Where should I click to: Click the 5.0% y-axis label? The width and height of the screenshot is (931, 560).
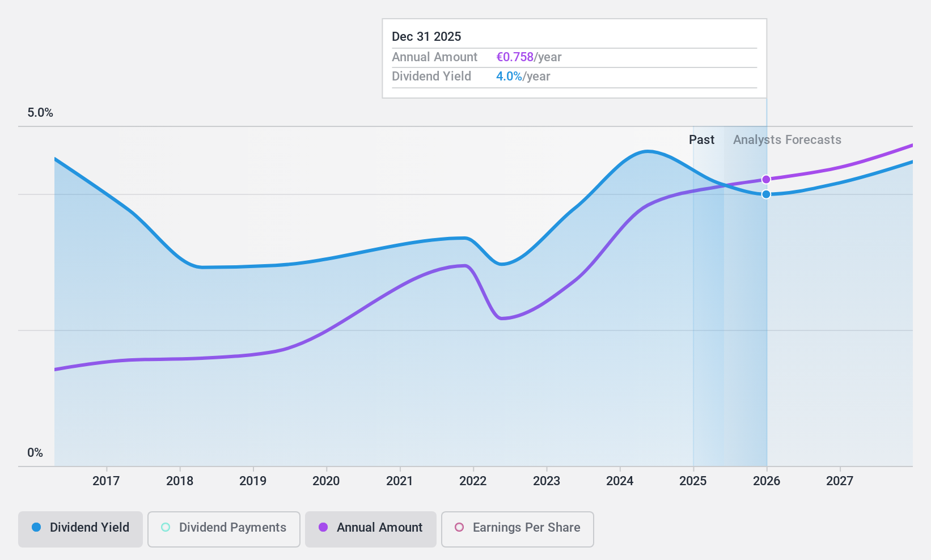40,113
